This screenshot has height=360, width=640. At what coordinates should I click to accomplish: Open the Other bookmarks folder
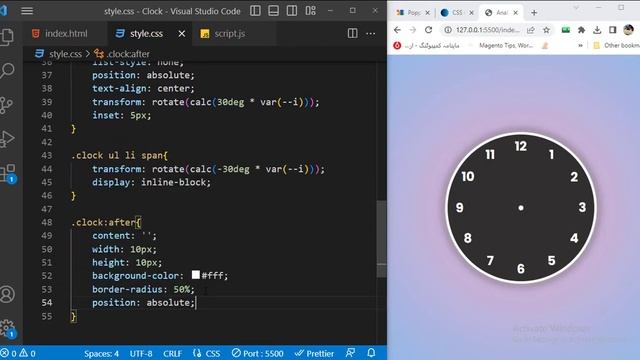coord(616,45)
